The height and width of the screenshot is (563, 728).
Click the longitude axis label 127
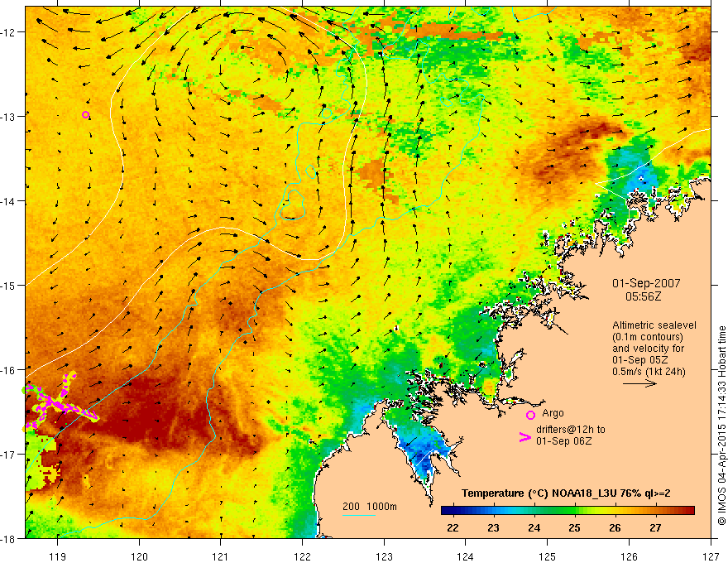coord(711,556)
